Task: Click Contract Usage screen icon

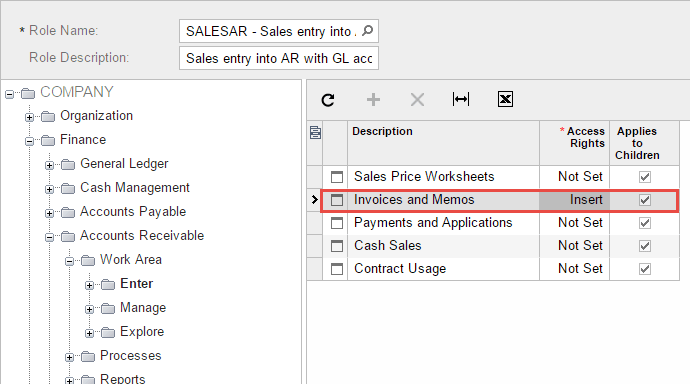Action: pos(337,269)
